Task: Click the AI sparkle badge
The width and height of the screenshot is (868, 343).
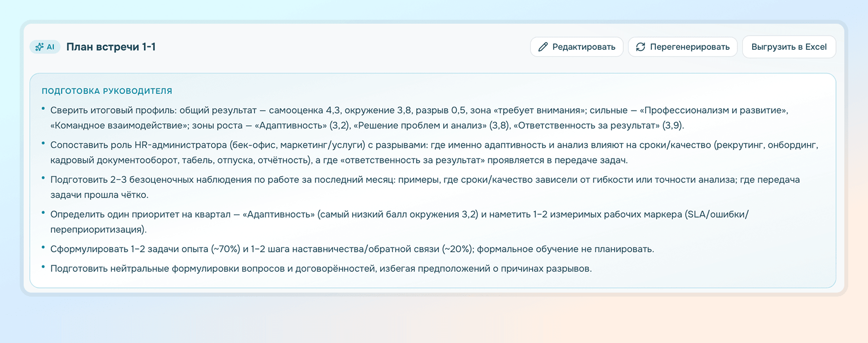Action: click(45, 47)
